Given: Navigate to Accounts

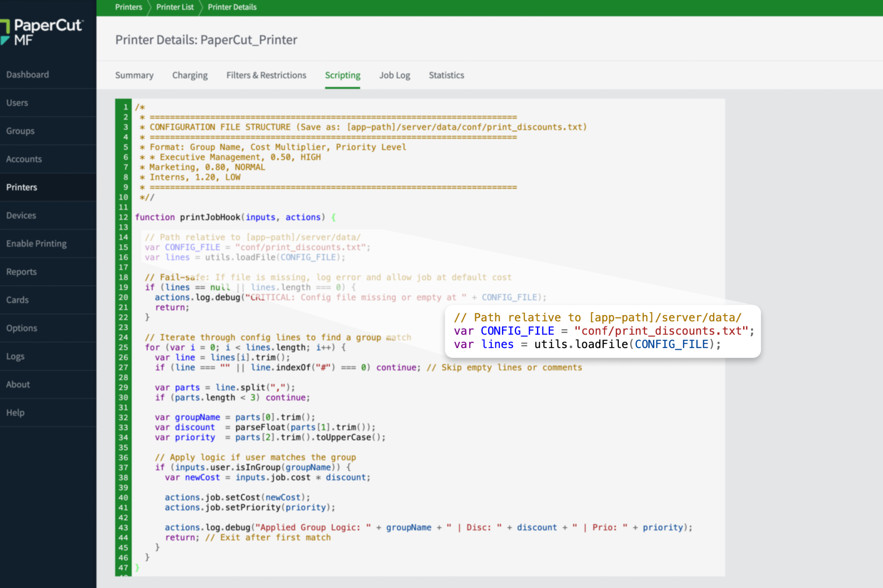Looking at the screenshot, I should point(24,159).
